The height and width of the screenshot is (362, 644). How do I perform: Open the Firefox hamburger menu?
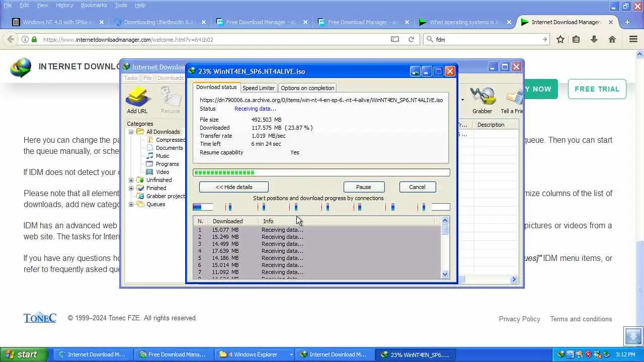point(633,39)
